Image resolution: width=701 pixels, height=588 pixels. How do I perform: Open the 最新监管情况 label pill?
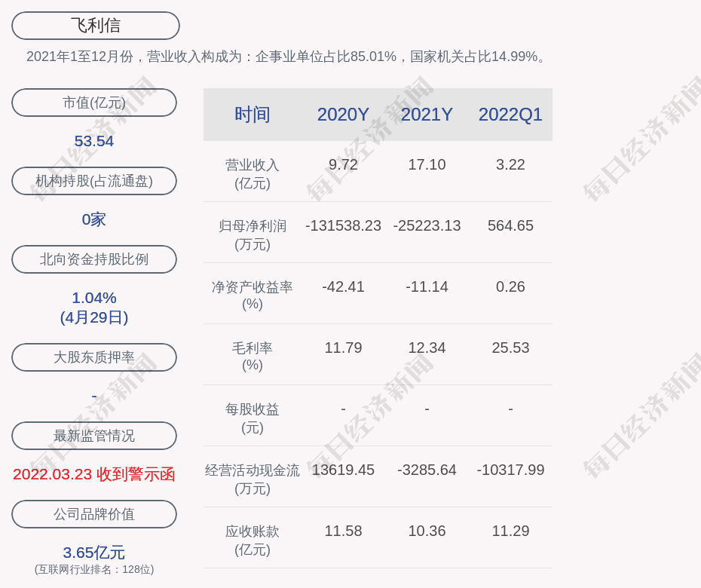click(x=94, y=436)
